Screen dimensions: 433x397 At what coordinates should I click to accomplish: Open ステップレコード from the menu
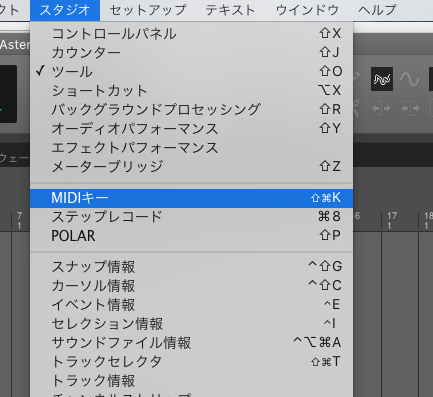[191, 217]
